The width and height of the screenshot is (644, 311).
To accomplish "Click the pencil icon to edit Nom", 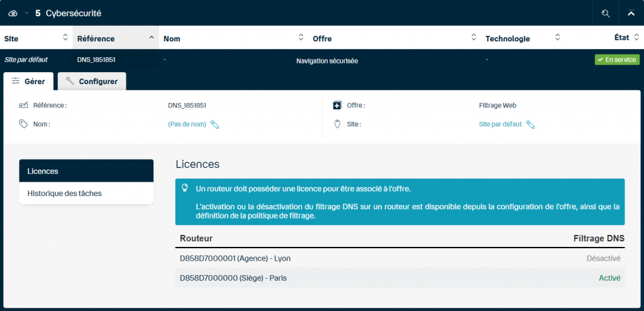I will pyautogui.click(x=215, y=124).
